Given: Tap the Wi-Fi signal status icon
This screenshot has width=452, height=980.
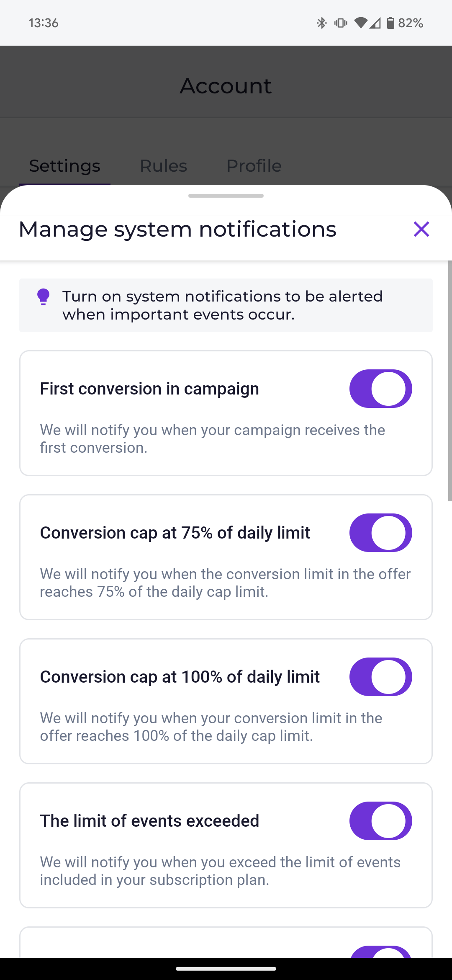Looking at the screenshot, I should pos(360,23).
